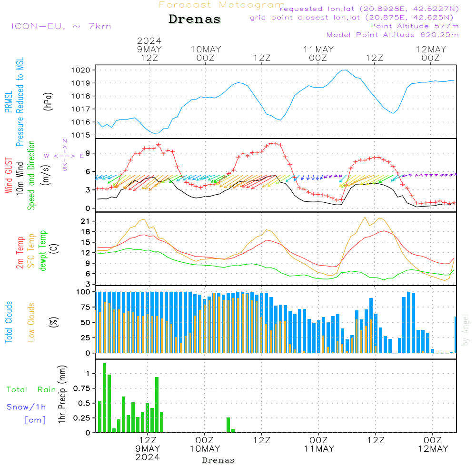Select the '(m/s)' unit label

click(x=46, y=175)
